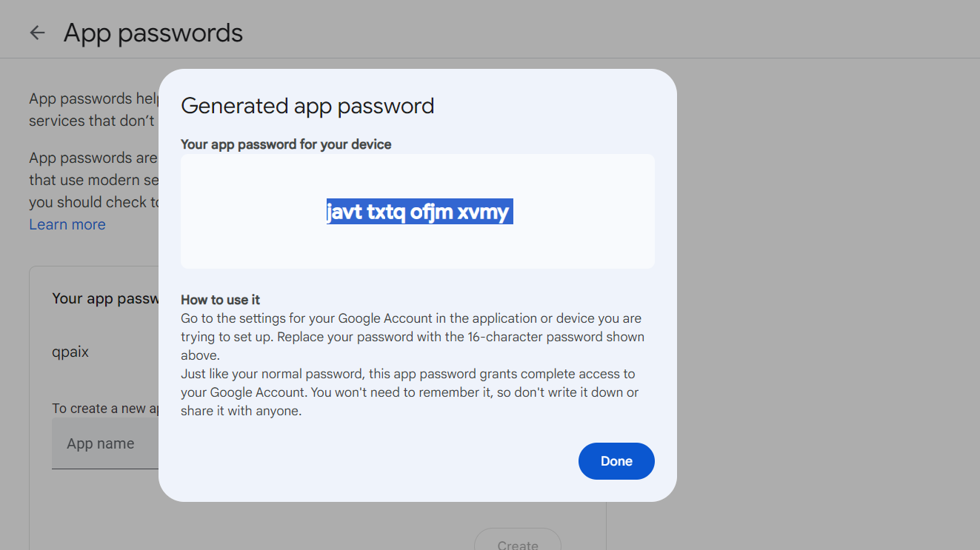The height and width of the screenshot is (550, 980).
Task: Click the 'Generated app password' dialog title
Action: click(x=307, y=106)
